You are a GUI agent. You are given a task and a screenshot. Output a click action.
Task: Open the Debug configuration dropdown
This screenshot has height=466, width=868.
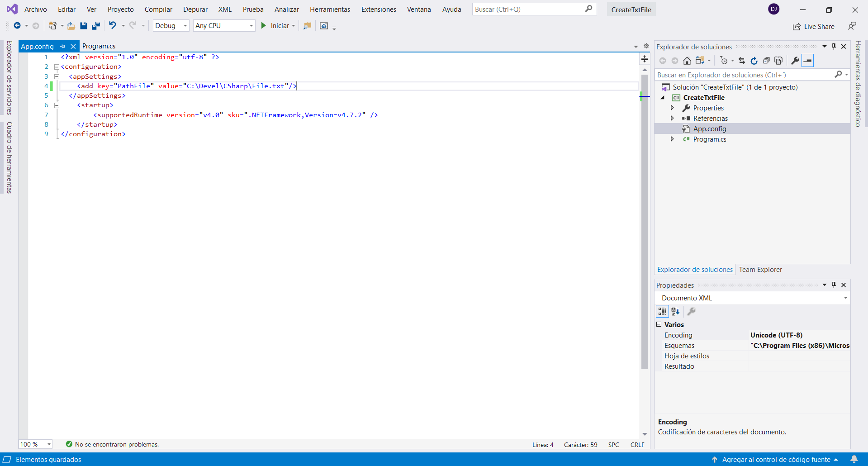tap(171, 26)
